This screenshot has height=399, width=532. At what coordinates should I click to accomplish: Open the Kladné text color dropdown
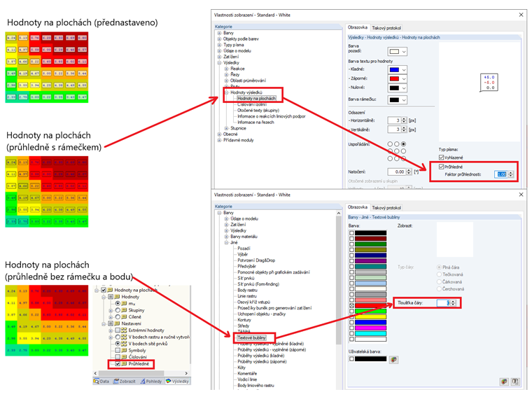tap(398, 69)
